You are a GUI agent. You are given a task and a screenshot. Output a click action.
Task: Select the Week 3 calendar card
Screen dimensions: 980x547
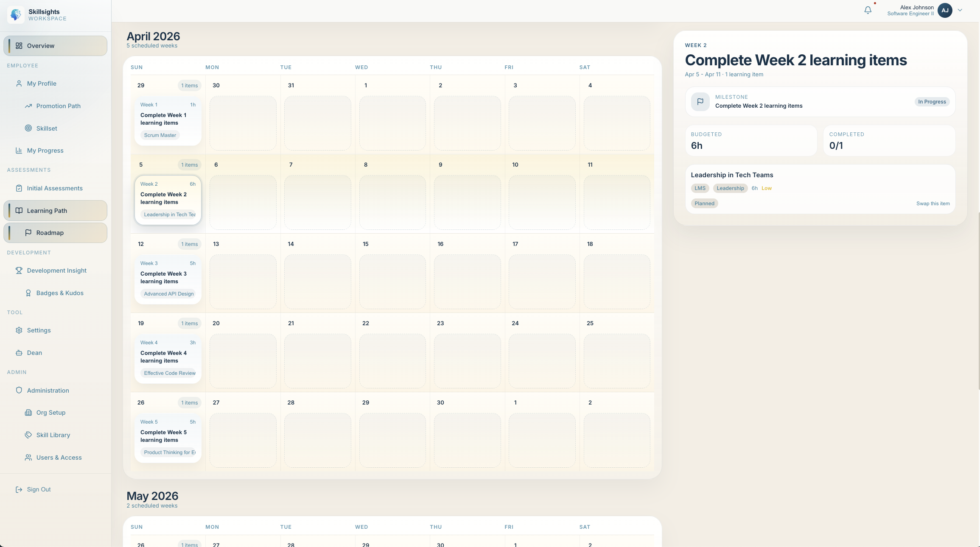pos(168,279)
